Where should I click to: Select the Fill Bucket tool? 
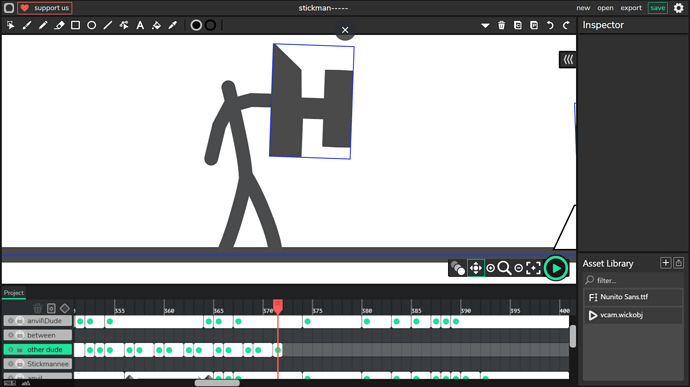click(156, 25)
